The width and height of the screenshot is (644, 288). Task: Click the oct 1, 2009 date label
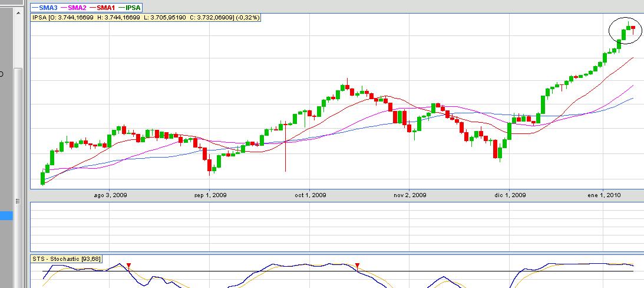tap(310, 195)
